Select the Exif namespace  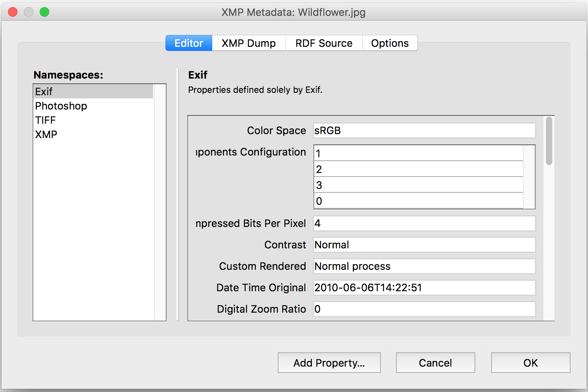click(x=94, y=91)
